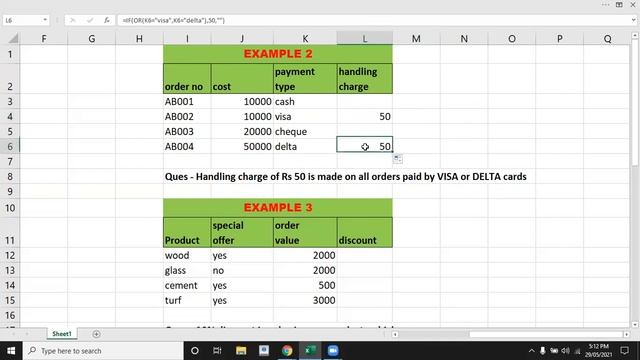This screenshot has height=360, width=640.
Task: Add a new sheet with the plus button
Action: pos(96,334)
